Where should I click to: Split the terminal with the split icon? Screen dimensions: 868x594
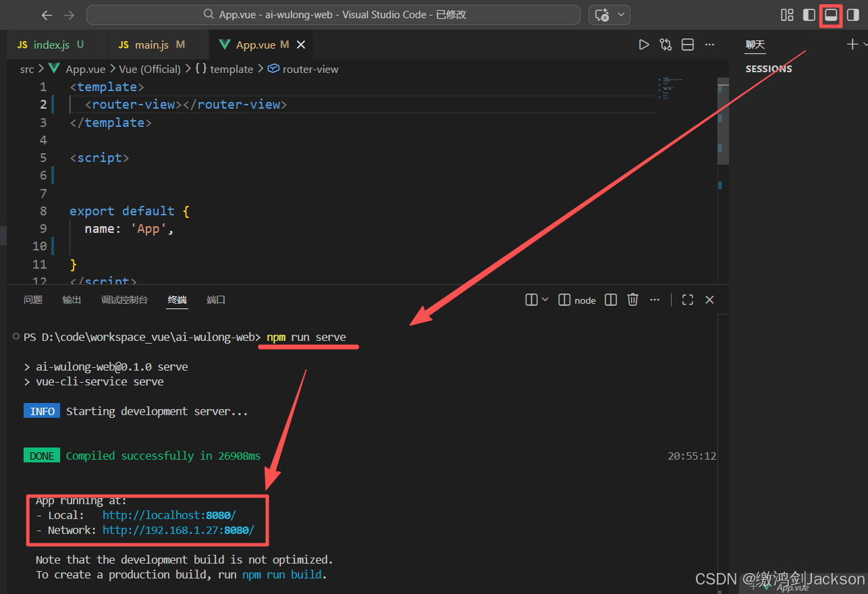(x=611, y=300)
